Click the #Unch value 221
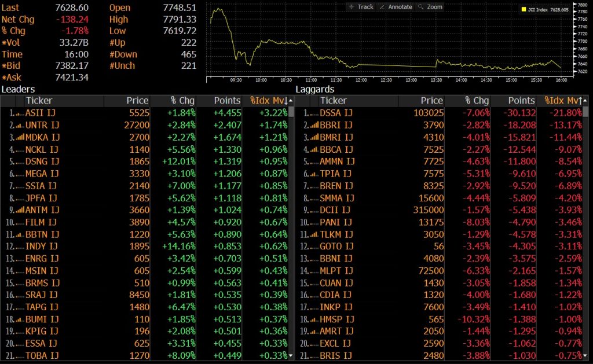The image size is (593, 364). 189,66
